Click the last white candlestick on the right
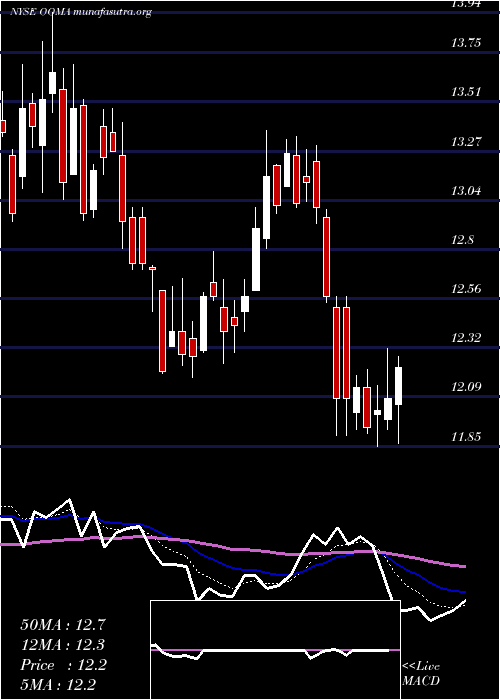This screenshot has height=700, width=500. [x=398, y=386]
